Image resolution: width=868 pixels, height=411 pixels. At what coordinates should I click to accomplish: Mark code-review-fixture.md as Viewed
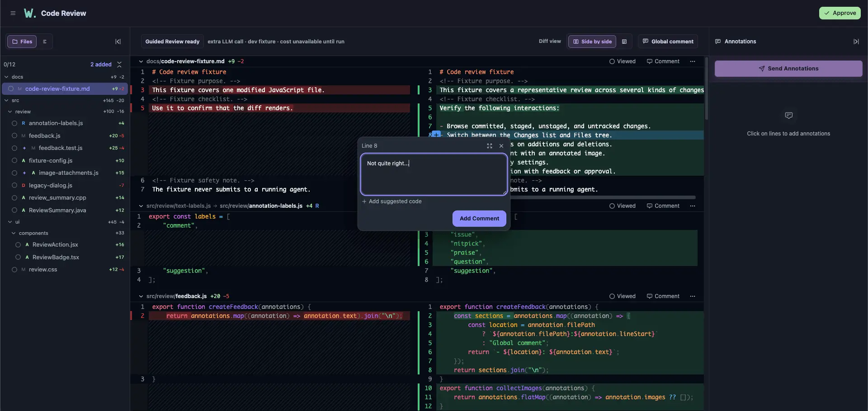623,61
